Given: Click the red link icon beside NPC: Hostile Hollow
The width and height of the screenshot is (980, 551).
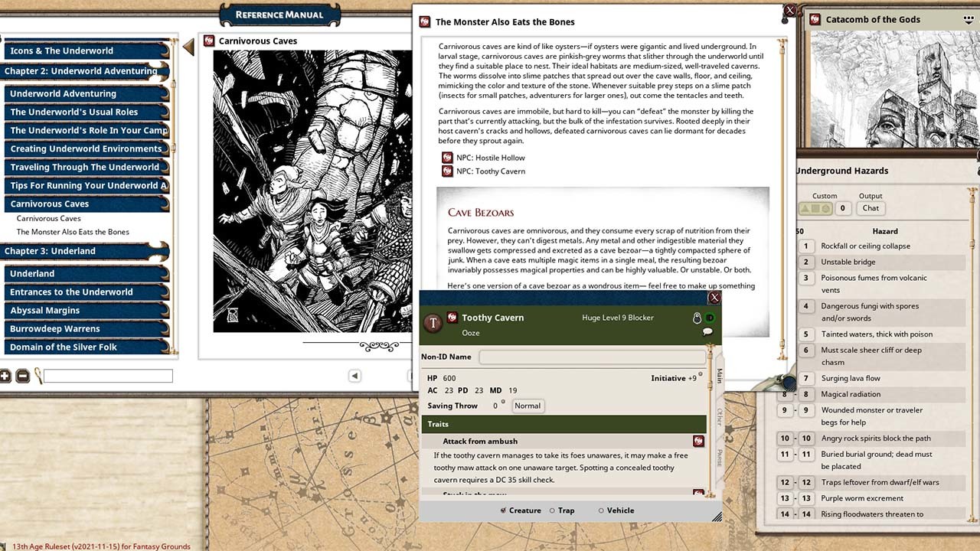Looking at the screenshot, I should coord(448,158).
